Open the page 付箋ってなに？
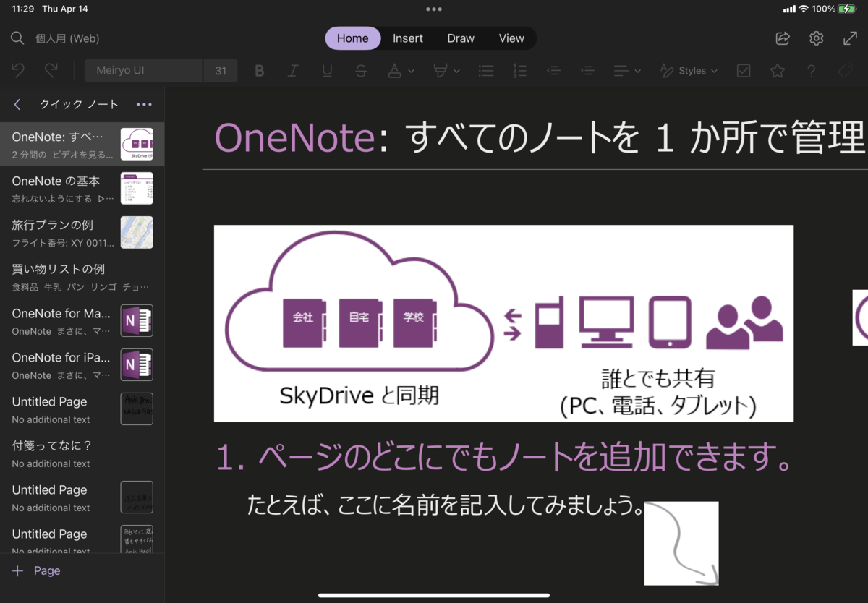868x603 pixels. click(x=82, y=453)
